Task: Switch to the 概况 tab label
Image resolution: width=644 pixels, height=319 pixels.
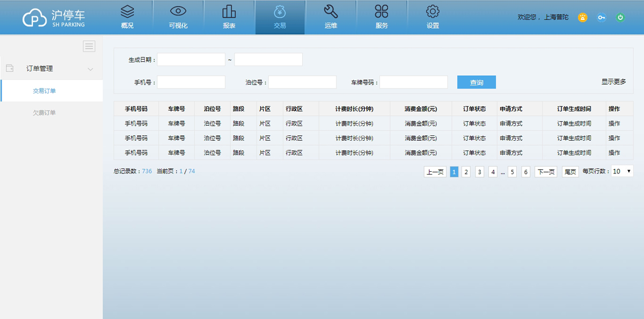Action: 127,25
